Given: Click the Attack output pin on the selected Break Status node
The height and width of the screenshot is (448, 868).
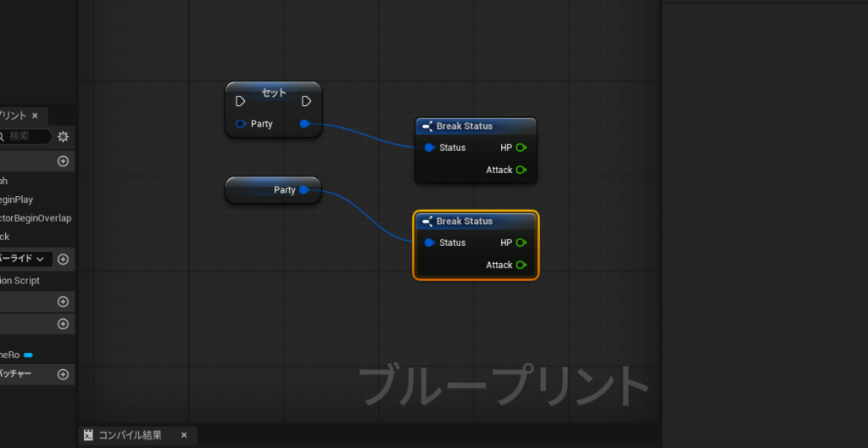Looking at the screenshot, I should click(x=521, y=265).
